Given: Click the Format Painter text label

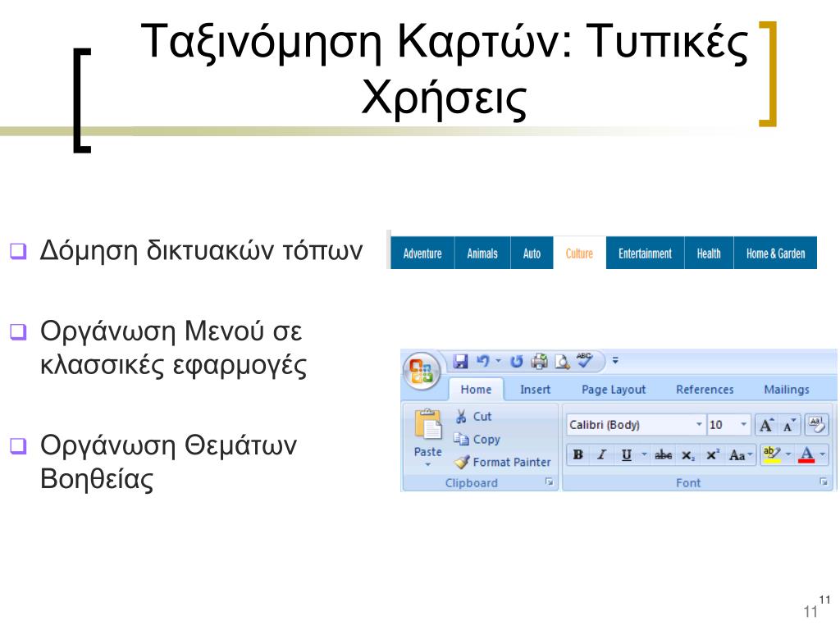Looking at the screenshot, I should pyautogui.click(x=512, y=462).
